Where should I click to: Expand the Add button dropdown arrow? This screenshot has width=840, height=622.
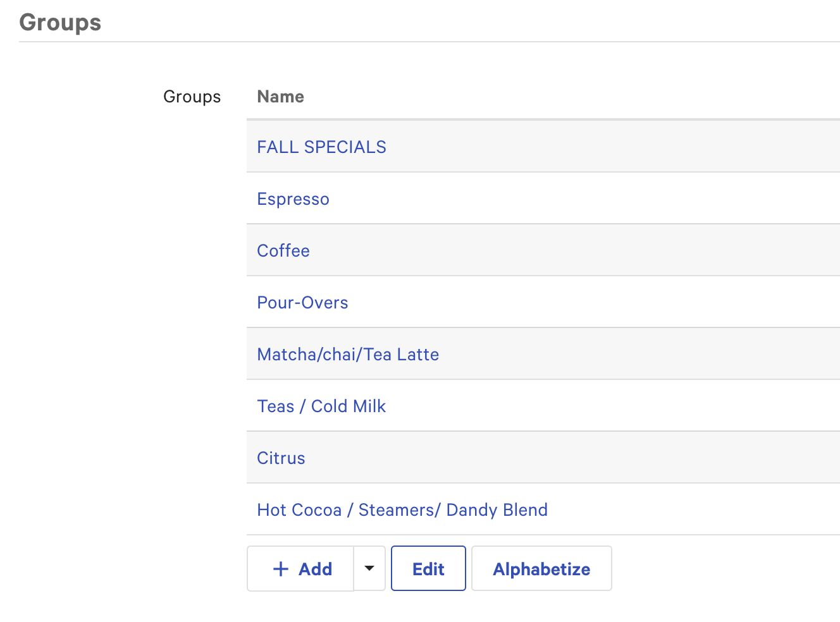tap(369, 568)
